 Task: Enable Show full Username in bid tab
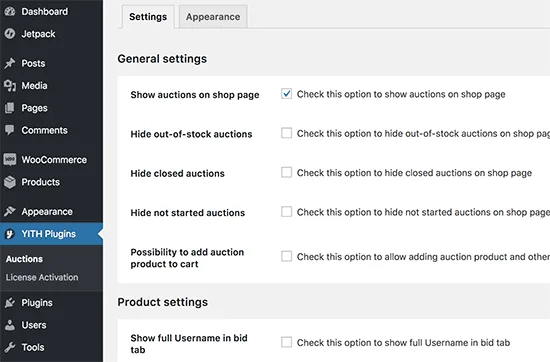click(x=287, y=342)
